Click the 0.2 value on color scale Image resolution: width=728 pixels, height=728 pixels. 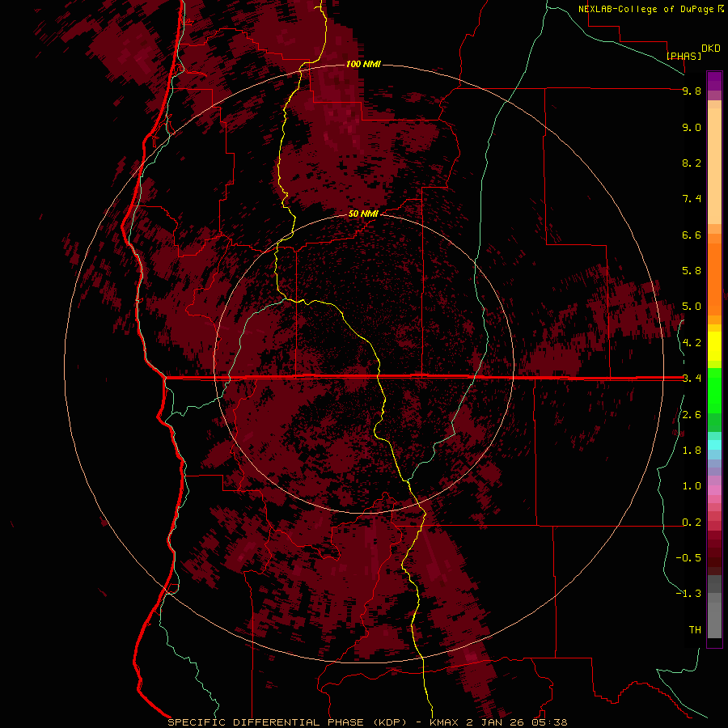[692, 523]
